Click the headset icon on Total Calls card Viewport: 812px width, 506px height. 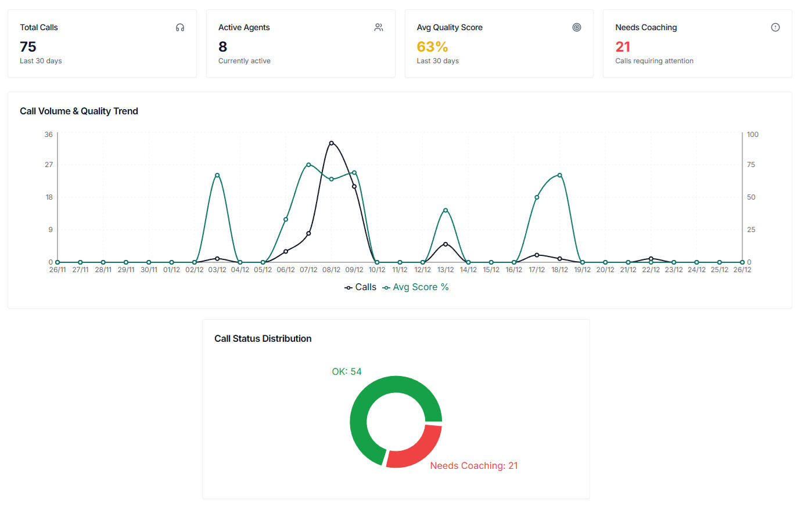click(x=180, y=27)
